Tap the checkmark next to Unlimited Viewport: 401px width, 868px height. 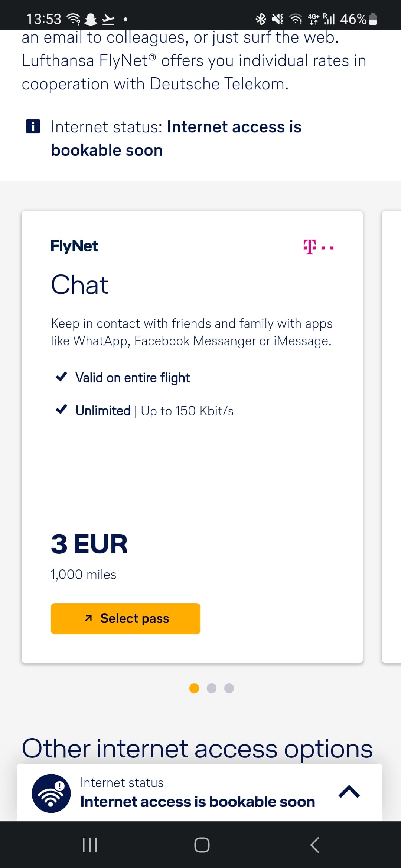point(61,410)
